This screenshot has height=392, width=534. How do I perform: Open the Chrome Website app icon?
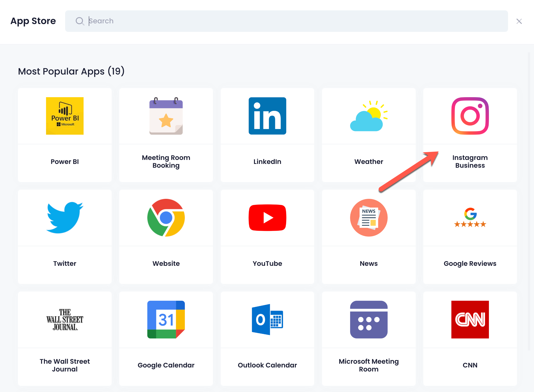click(x=166, y=218)
